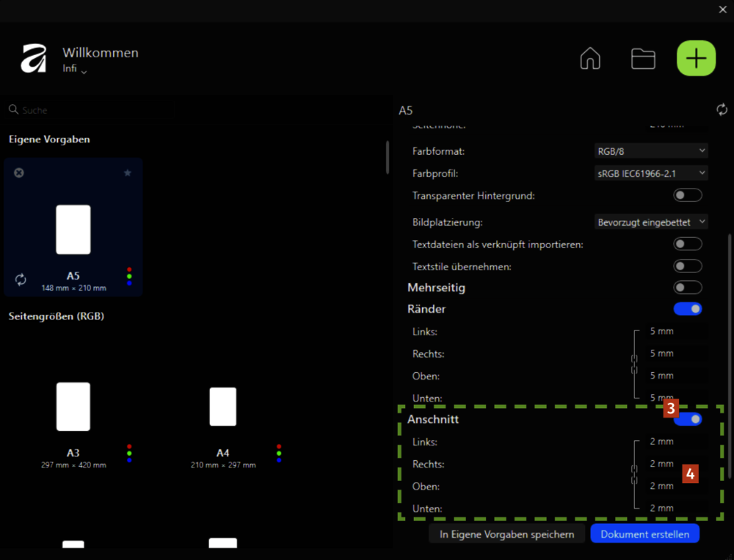
Task: Select the A4 page size preset
Action: tap(223, 407)
